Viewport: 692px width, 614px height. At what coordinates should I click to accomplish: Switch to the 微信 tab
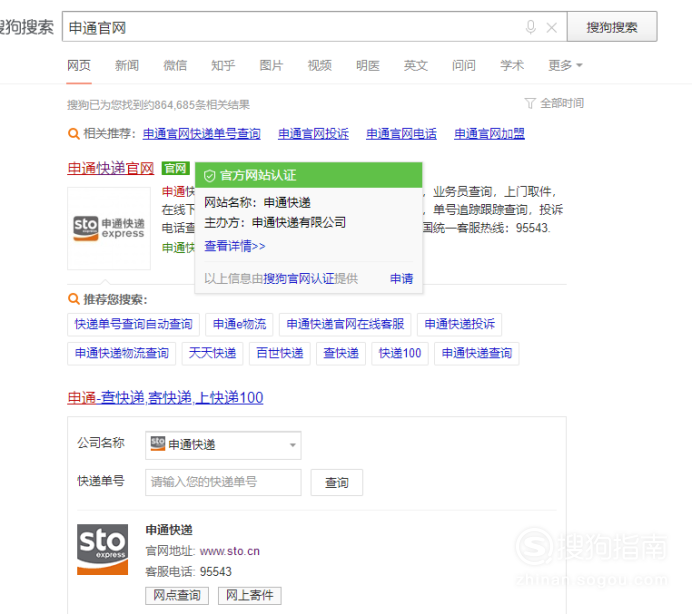coord(175,65)
